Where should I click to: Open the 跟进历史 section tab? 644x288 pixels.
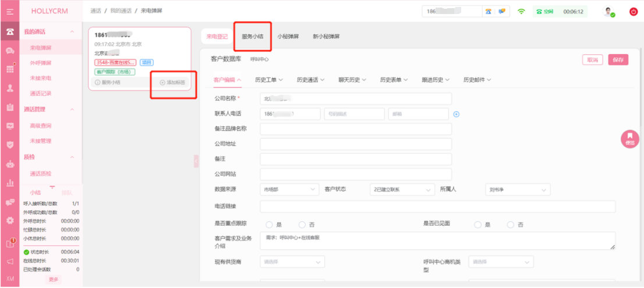[436, 80]
